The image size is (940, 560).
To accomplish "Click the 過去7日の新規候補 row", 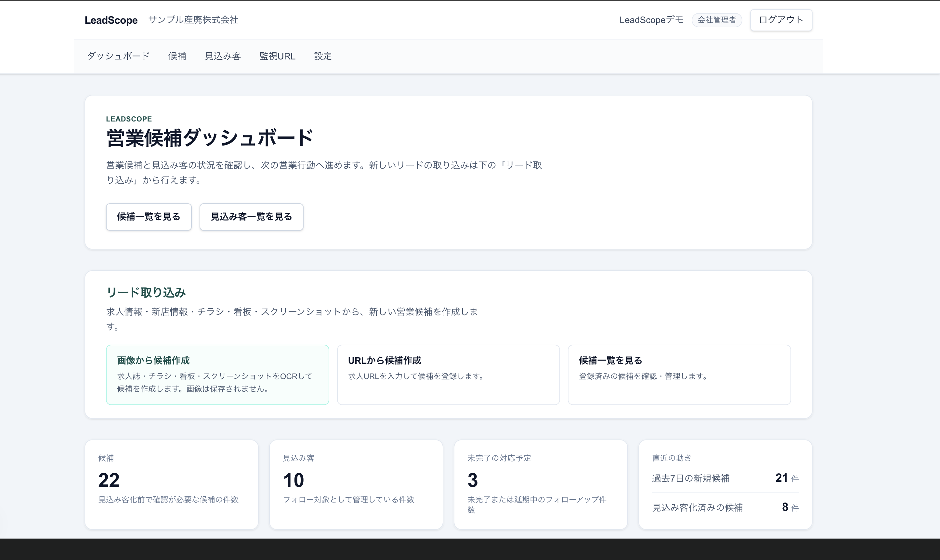I will point(725,478).
